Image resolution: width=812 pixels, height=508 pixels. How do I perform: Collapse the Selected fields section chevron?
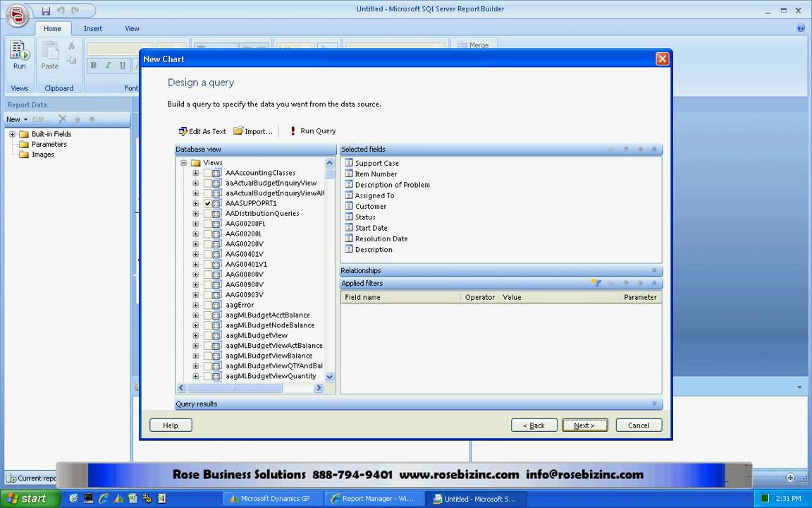[x=655, y=150]
